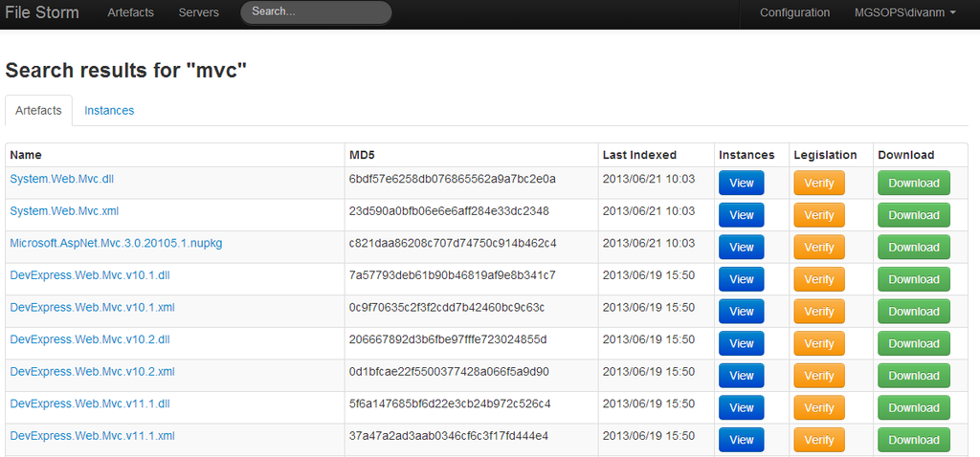Download DevExpress.Web.Mvc.v11.1.dll
The height and width of the screenshot is (457, 980).
[x=914, y=407]
